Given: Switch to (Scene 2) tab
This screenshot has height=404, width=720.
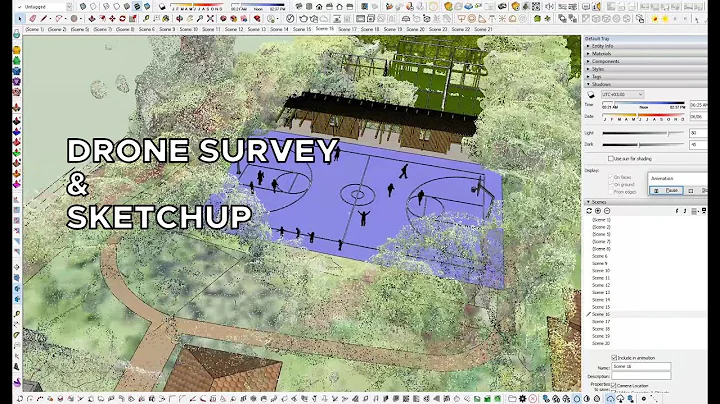Looking at the screenshot, I should coord(57,29).
